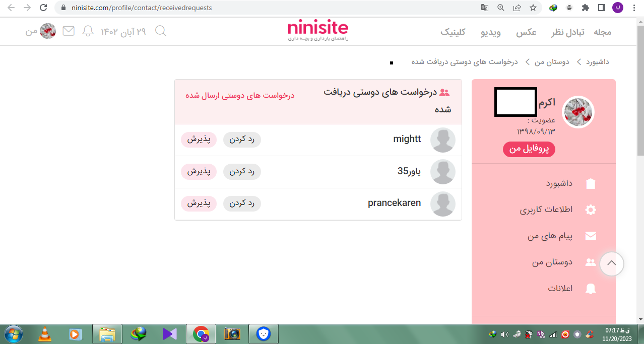Open the VLC media player taskbar icon
Screen dimensions: 644x344
click(x=45, y=333)
